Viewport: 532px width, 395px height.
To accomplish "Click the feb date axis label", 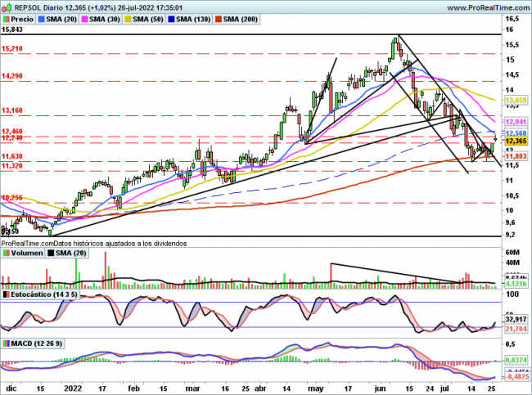I will tap(133, 388).
